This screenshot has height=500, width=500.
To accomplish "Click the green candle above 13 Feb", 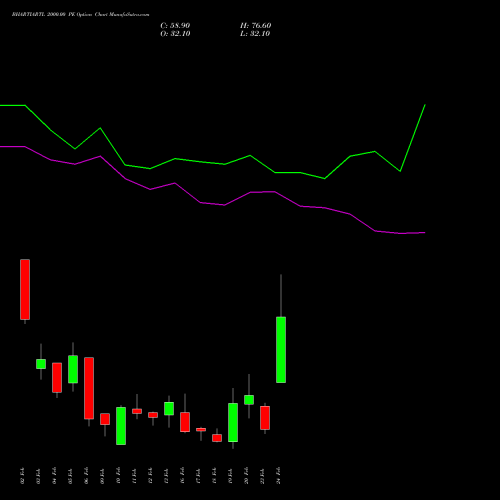I will pyautogui.click(x=169, y=408).
